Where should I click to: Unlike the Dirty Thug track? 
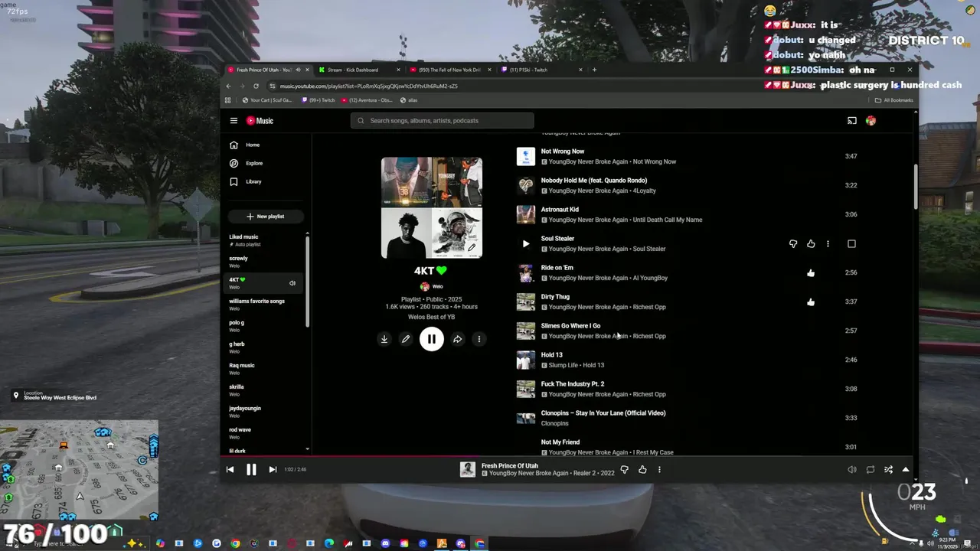(811, 302)
